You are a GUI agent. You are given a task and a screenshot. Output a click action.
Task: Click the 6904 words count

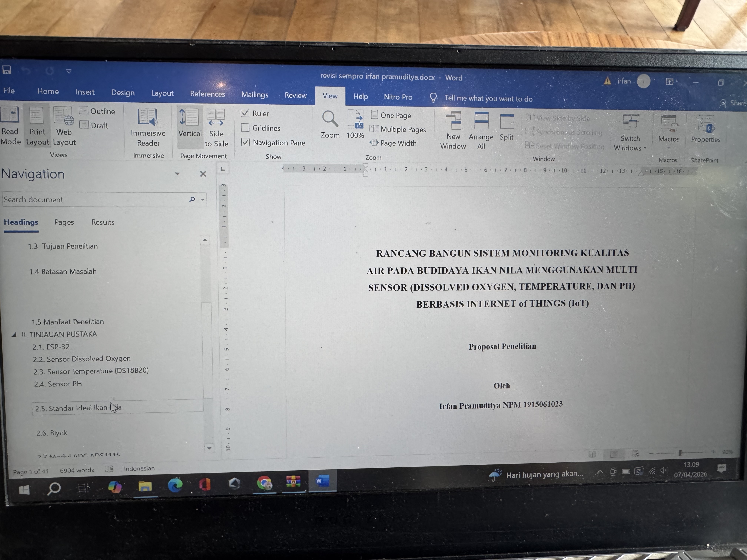77,470
